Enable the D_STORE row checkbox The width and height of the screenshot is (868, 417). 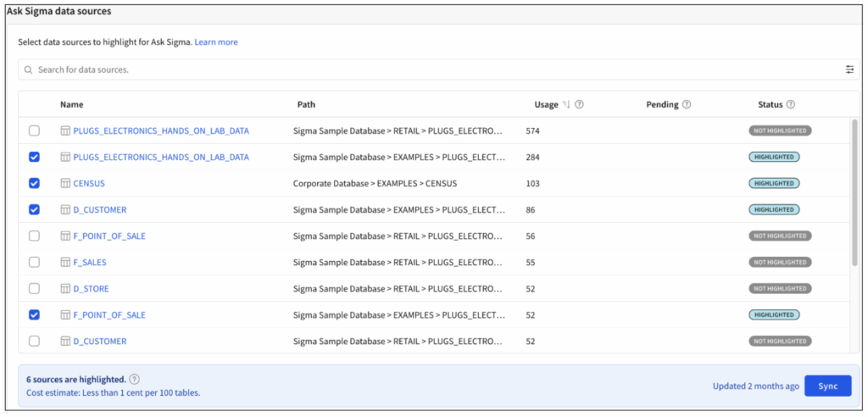(x=34, y=289)
